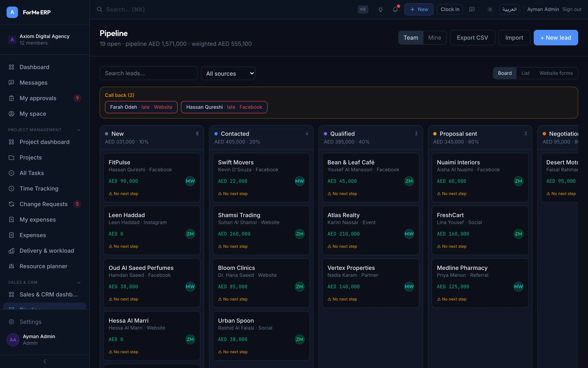Open Settings in the sidebar

coord(45,322)
